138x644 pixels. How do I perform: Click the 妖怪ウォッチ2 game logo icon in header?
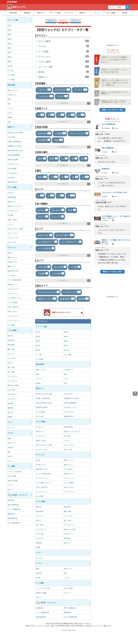9,7
